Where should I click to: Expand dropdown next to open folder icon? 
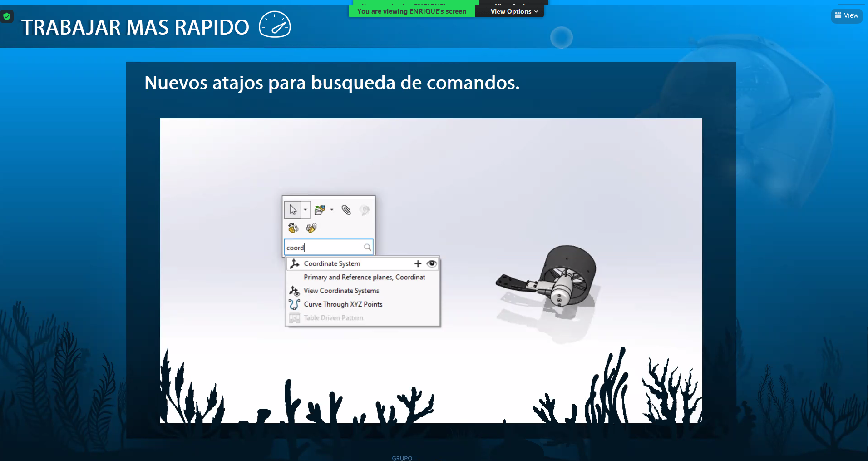332,210
